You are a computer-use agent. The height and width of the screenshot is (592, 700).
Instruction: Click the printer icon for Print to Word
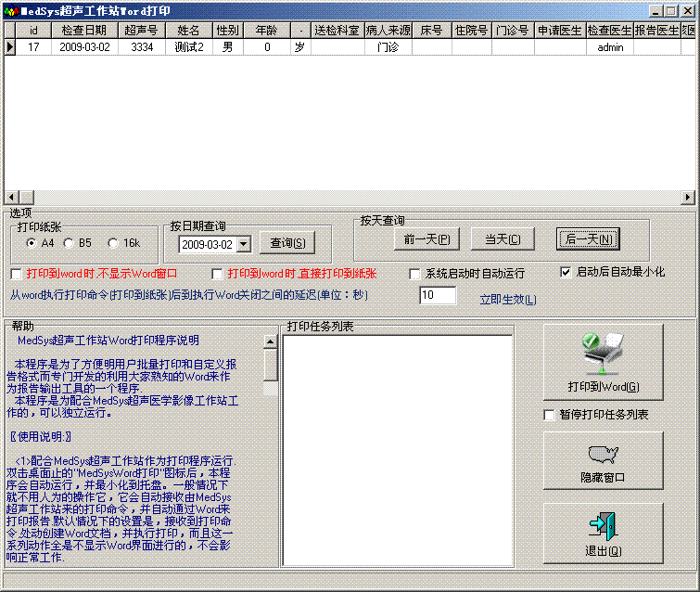coord(603,354)
